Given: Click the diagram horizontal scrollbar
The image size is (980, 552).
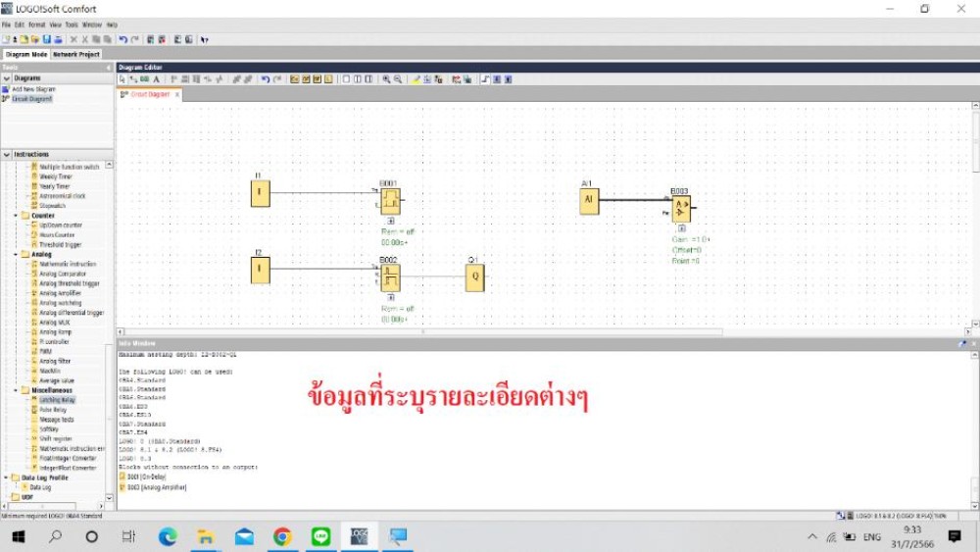Looking at the screenshot, I should [x=422, y=332].
